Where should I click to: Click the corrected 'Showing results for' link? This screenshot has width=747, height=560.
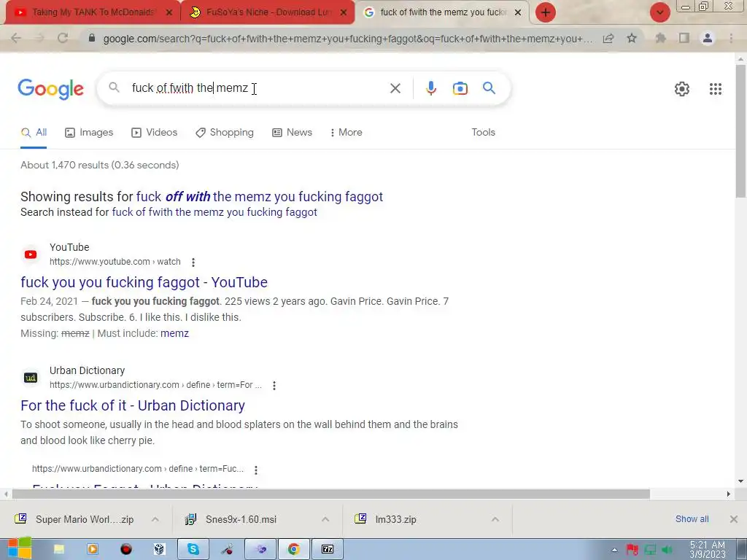260,197
